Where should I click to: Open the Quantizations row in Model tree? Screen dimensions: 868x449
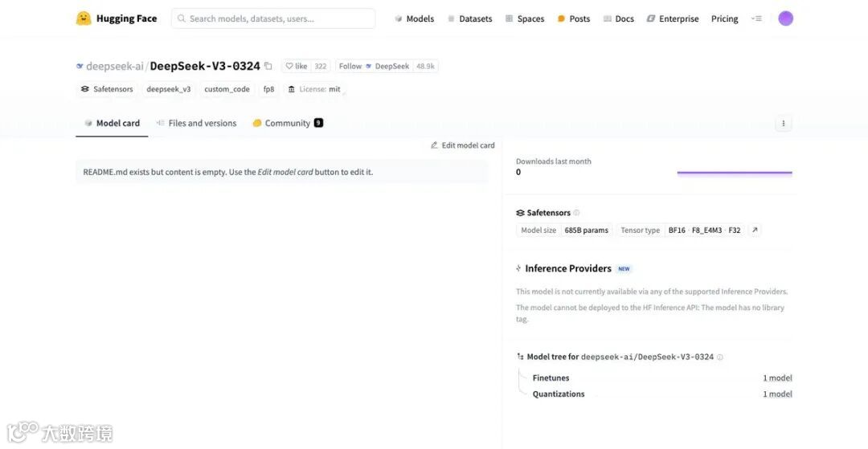click(x=662, y=394)
